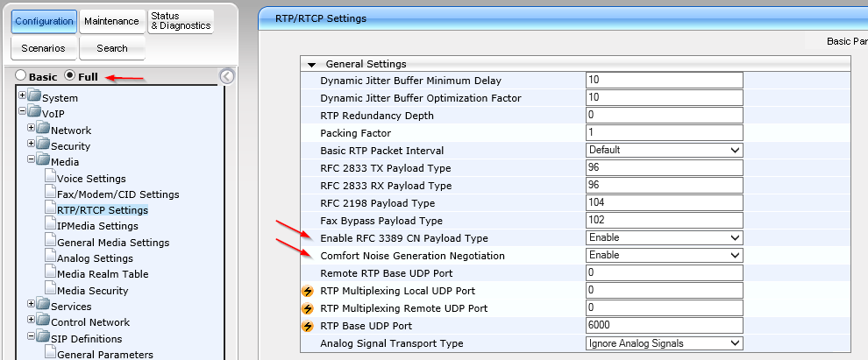Click Remote RTP Base UDP Port field
This screenshot has height=360, width=868.
point(665,272)
